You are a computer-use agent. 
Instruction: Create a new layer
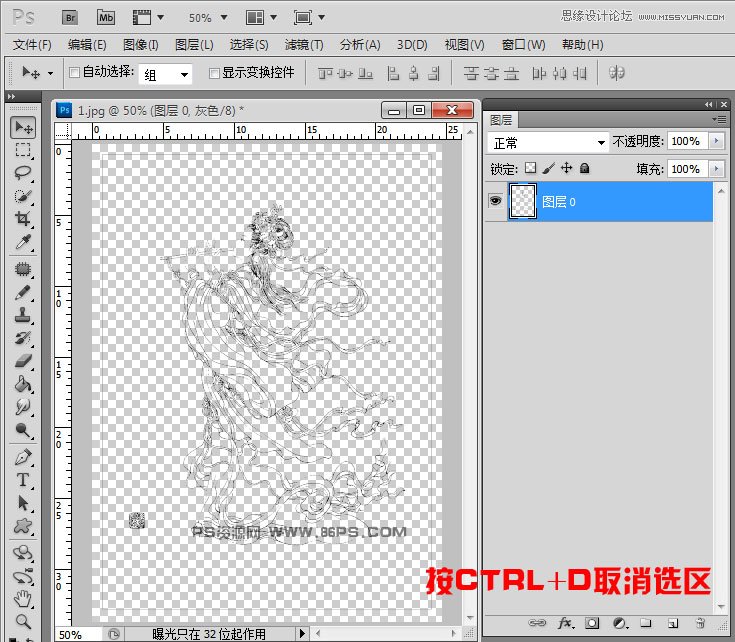673,623
